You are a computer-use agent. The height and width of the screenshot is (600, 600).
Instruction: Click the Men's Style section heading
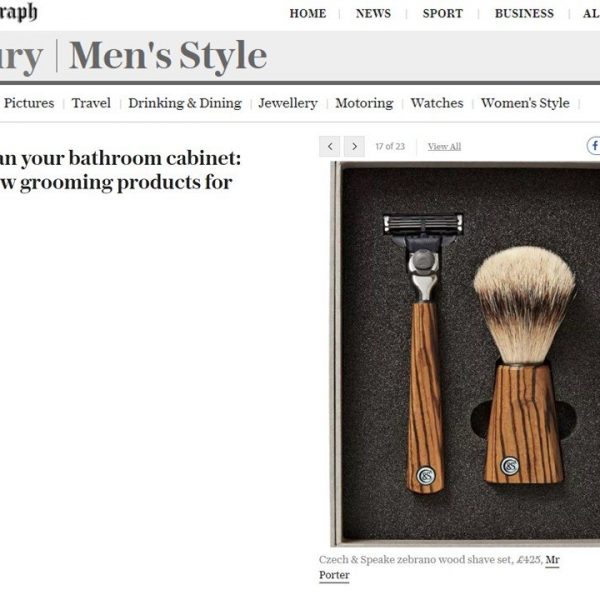tap(168, 56)
